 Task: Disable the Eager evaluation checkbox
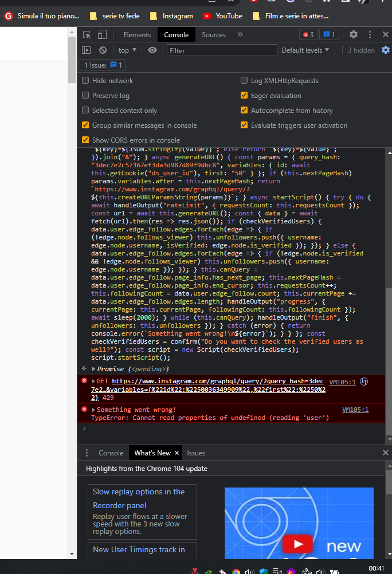[x=244, y=95]
